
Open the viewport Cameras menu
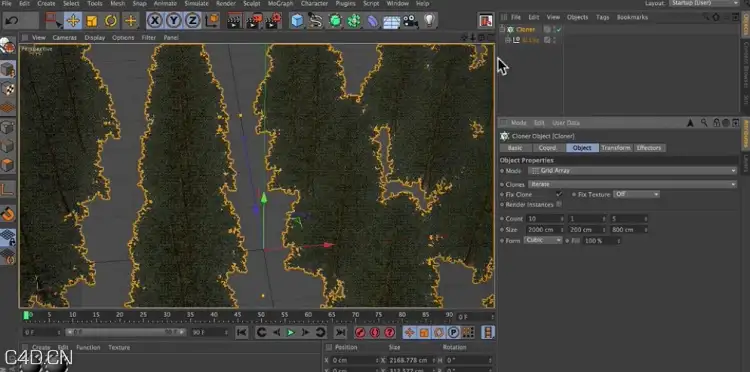[x=65, y=37]
